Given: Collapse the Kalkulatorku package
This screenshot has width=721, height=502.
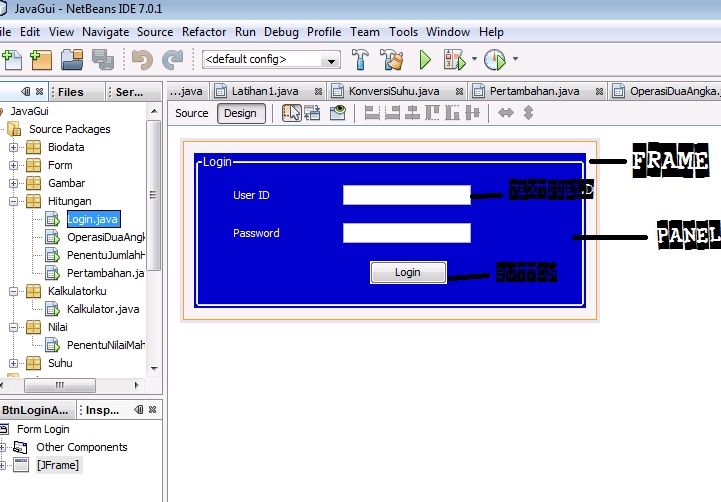Looking at the screenshot, I should [x=13, y=291].
